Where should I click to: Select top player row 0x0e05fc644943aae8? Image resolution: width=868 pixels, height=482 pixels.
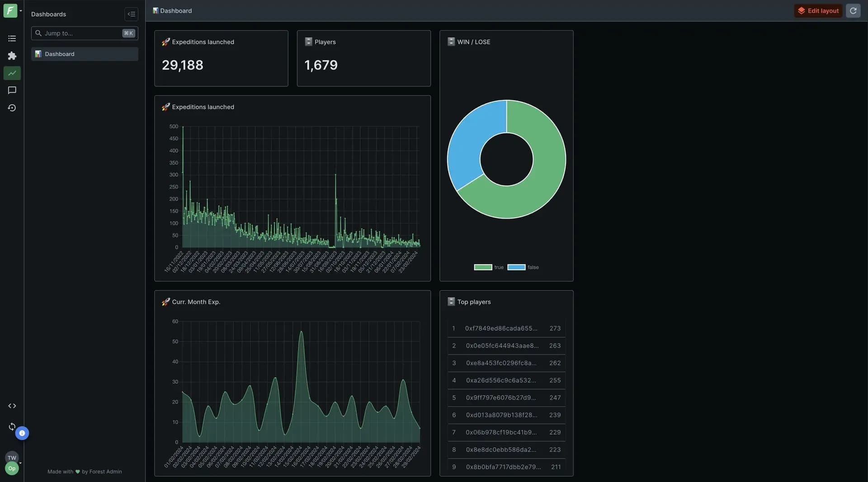coord(506,346)
